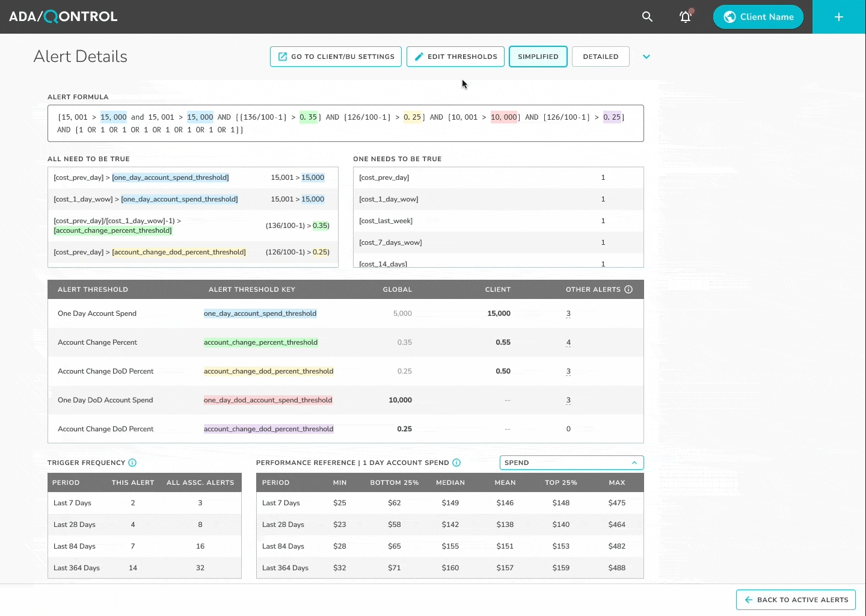The image size is (866, 616).
Task: Click [cost_last_week] row in One Needs To Be True
Action: click(x=498, y=221)
